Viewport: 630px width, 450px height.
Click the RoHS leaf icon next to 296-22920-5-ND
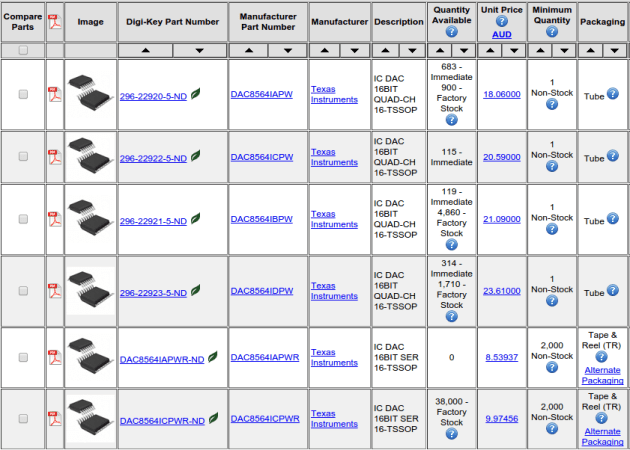196,93
